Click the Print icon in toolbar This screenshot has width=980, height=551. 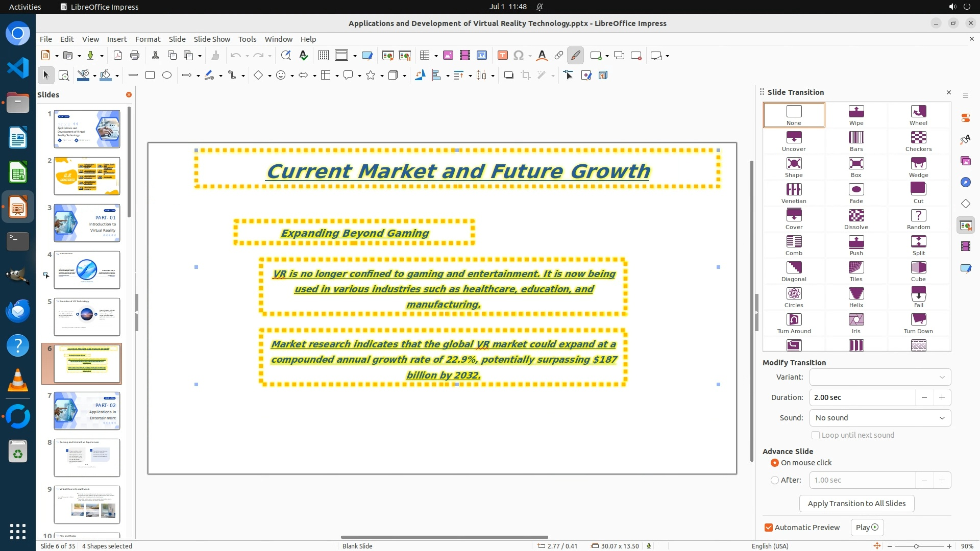135,56
